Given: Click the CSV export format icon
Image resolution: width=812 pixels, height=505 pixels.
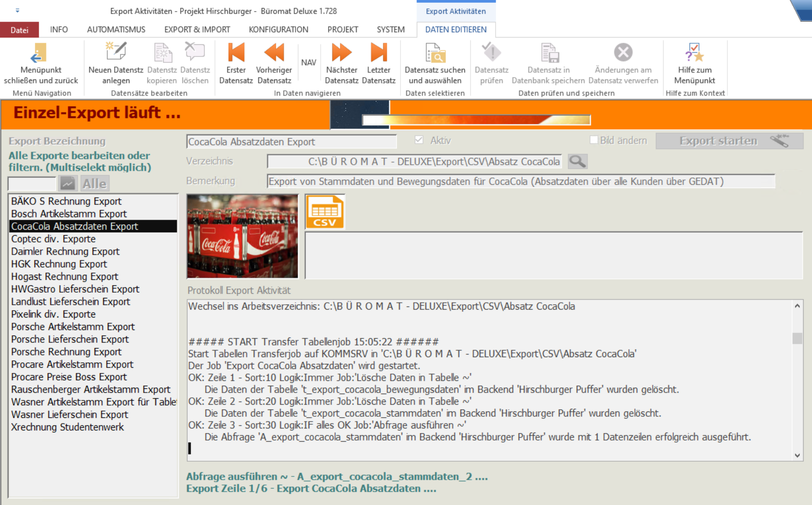Looking at the screenshot, I should click(325, 212).
